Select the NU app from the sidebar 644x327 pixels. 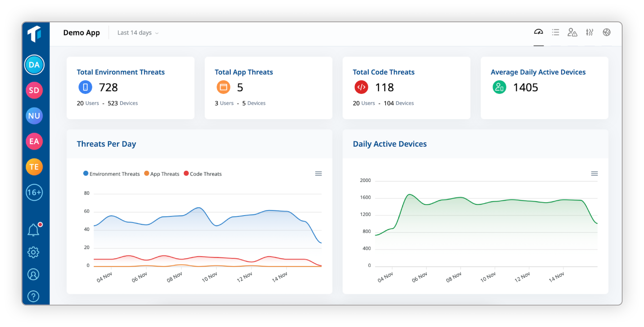coord(34,116)
